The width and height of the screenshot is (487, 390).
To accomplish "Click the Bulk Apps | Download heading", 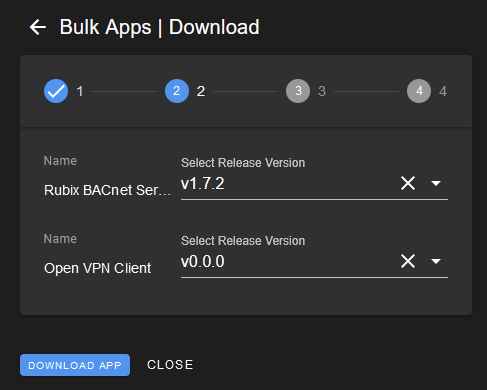I will tap(159, 27).
